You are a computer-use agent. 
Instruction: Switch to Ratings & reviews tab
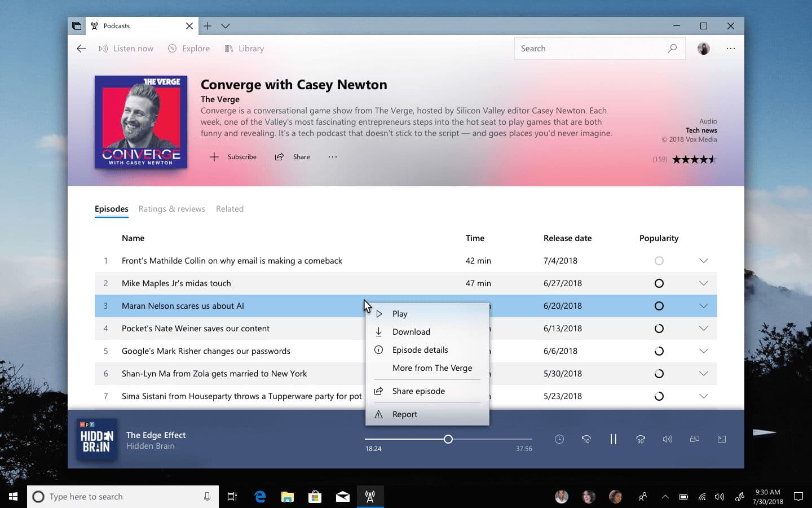(x=172, y=209)
